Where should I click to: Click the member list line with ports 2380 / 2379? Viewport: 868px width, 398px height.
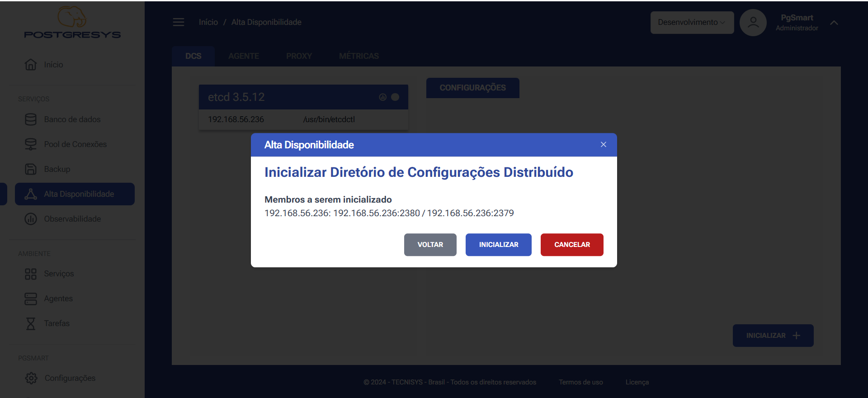click(389, 213)
